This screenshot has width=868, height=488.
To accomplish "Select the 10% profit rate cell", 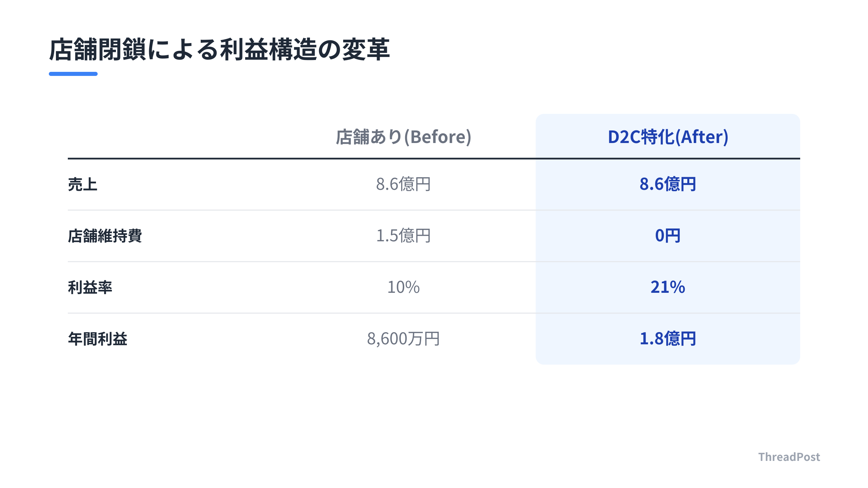I will pyautogui.click(x=403, y=287).
